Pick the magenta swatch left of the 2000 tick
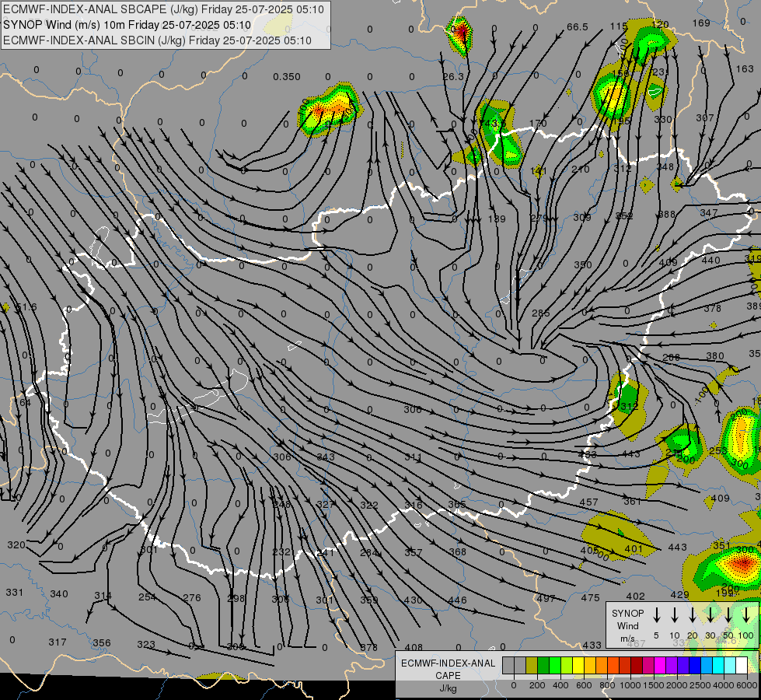This screenshot has width=761, height=700. click(660, 666)
